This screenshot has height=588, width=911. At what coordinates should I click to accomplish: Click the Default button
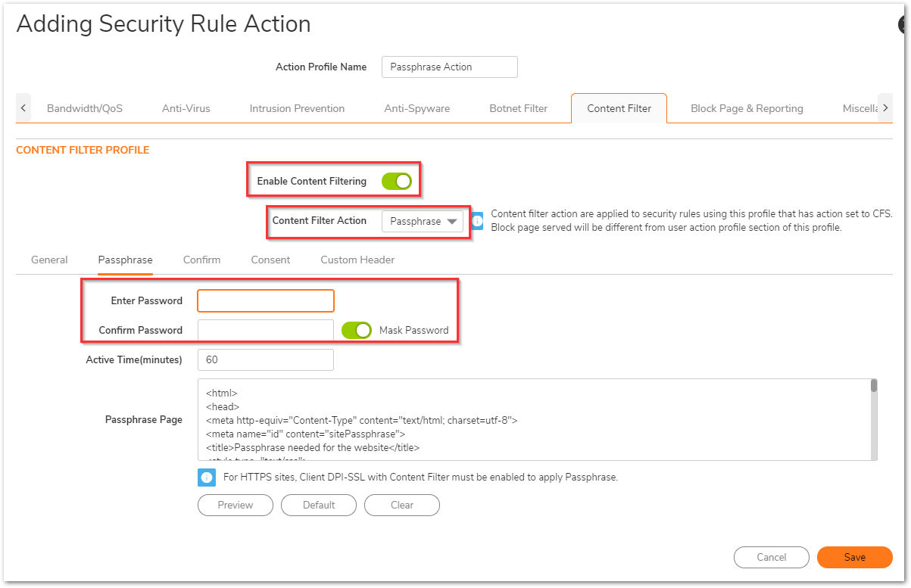click(x=318, y=505)
